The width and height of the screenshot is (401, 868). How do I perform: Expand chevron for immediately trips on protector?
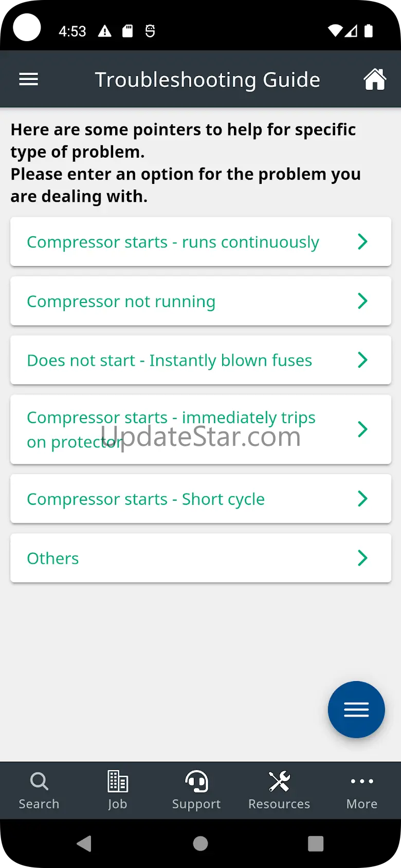pos(362,429)
